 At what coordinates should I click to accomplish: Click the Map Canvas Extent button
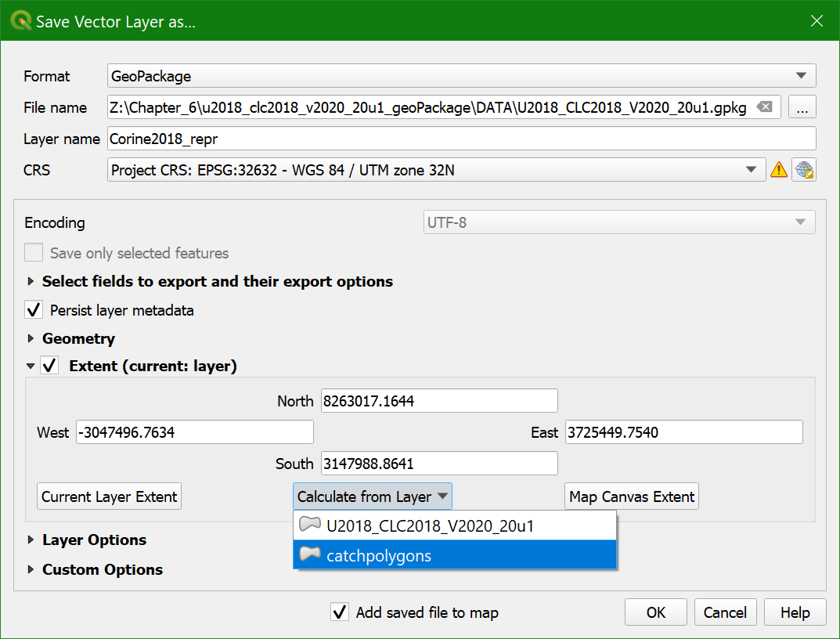click(632, 496)
